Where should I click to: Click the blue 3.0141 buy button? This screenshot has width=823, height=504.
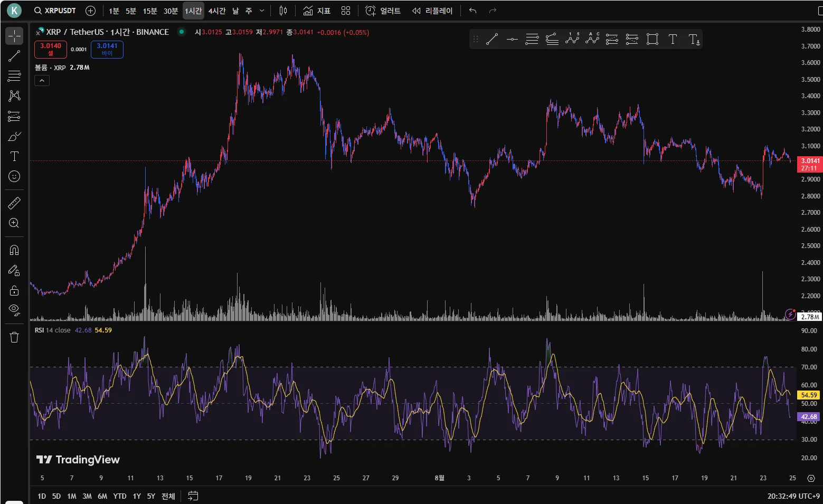[107, 49]
